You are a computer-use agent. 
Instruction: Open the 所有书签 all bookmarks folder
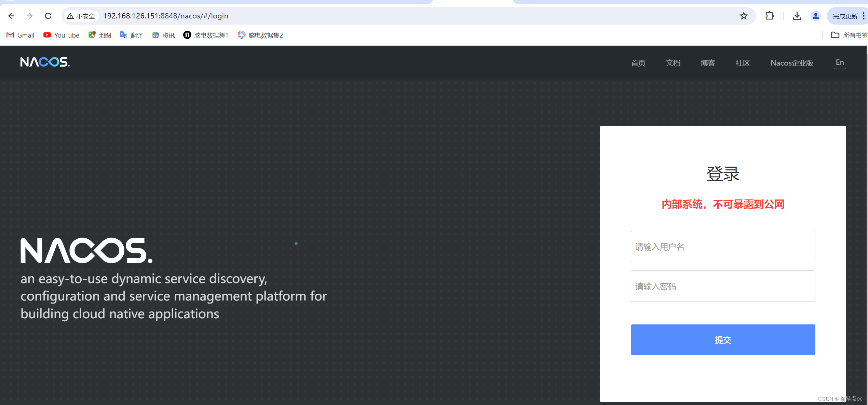(x=849, y=35)
